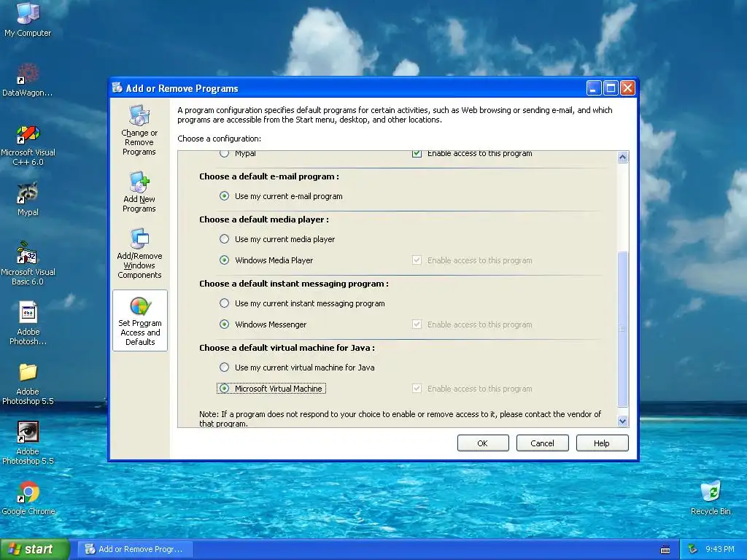Select the Mypal raccoon desktop icon
Image resolution: width=747 pixels, height=560 pixels.
tap(28, 199)
